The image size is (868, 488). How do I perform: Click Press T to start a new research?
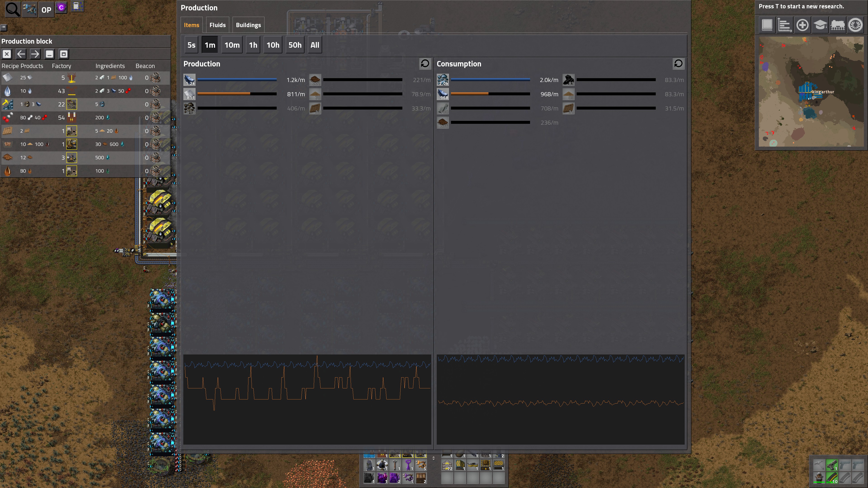pos(801,6)
